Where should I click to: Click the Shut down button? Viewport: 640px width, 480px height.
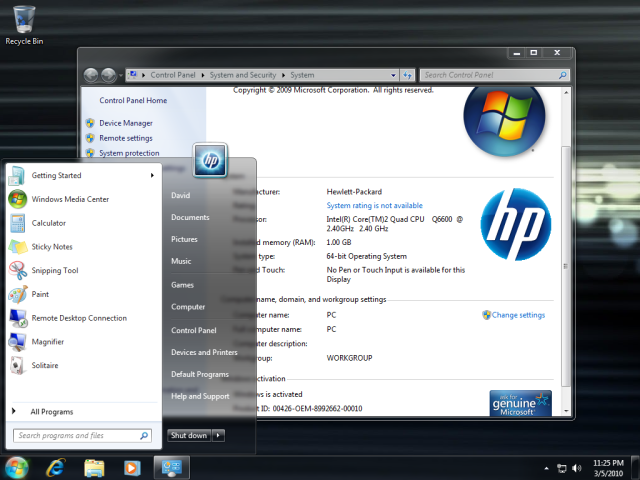coord(189,436)
